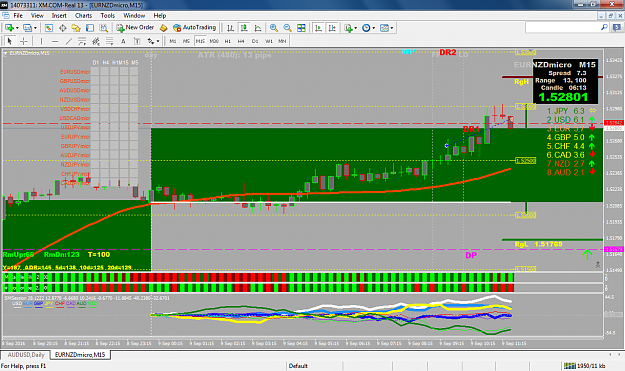This screenshot has height=371, width=625.
Task: Show the Market Watch window
Action: 49,28
